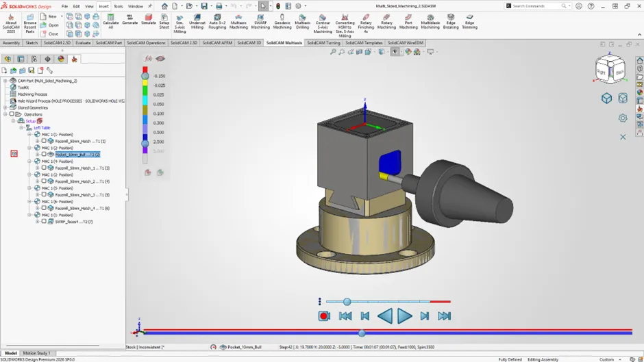Select Contour 5-Axis Machining operation

point(323,24)
